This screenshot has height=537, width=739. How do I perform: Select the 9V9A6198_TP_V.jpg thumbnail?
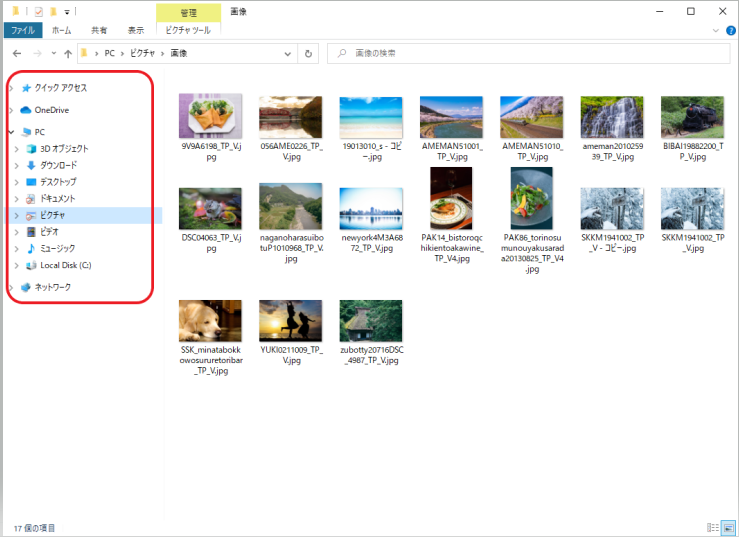coord(210,116)
